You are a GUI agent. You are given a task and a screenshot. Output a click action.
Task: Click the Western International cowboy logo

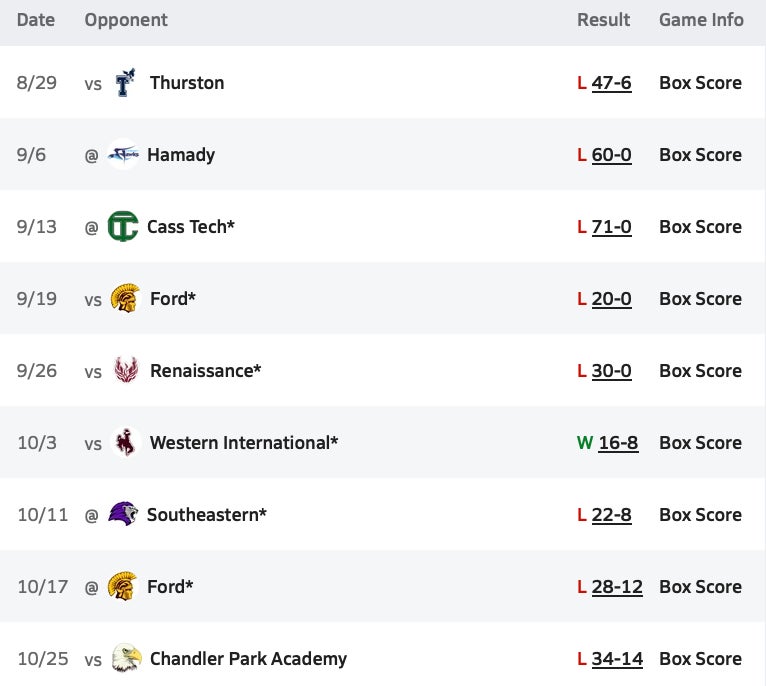tap(125, 443)
